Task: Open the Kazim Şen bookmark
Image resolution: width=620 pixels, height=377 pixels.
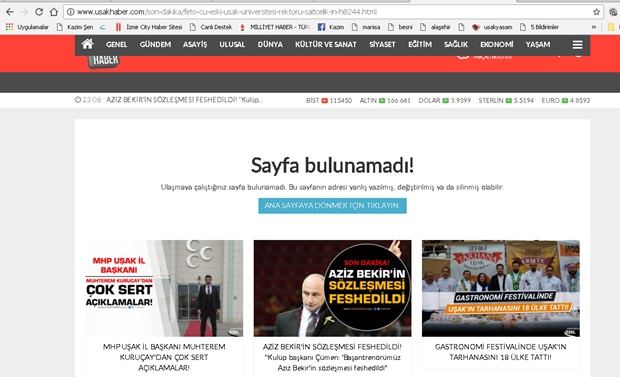Action: point(75,27)
